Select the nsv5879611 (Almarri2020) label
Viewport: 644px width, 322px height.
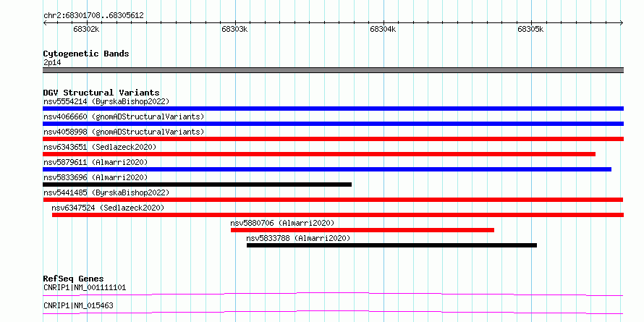96,162
